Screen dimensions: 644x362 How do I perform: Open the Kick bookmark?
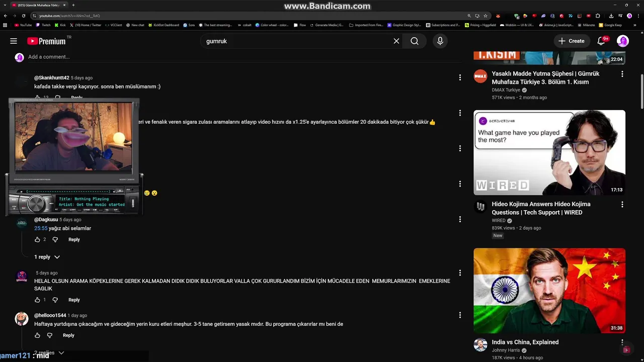[x=60, y=25]
